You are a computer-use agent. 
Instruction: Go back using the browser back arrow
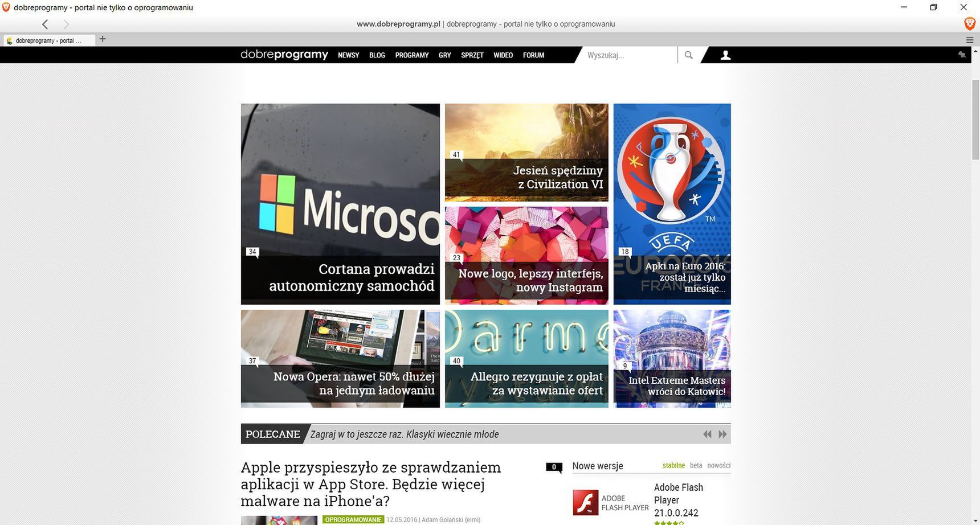click(x=45, y=24)
